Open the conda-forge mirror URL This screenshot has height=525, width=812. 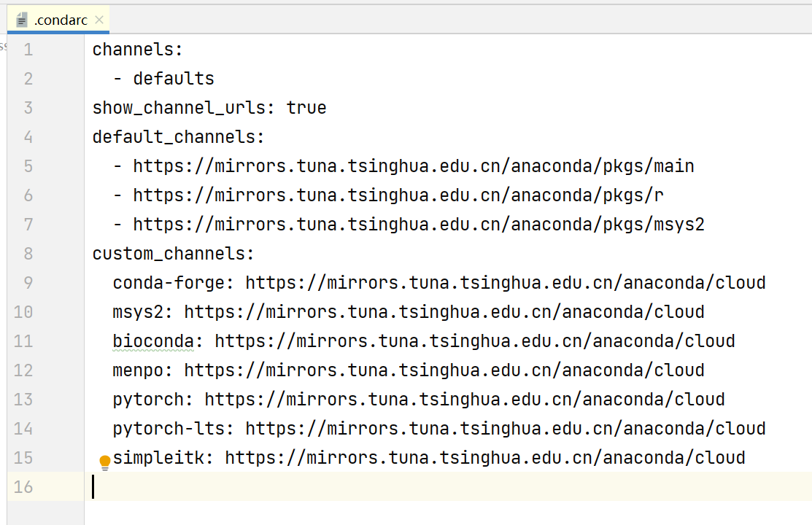click(x=506, y=283)
